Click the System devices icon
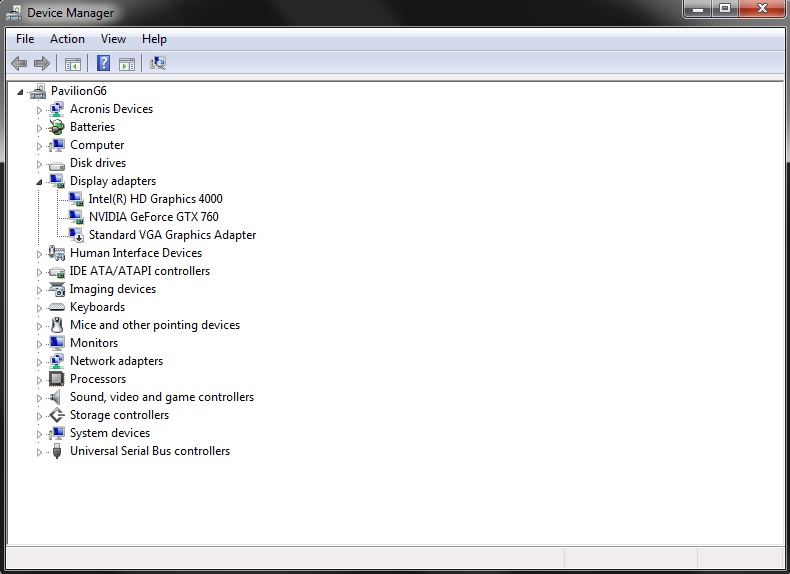 pos(56,433)
